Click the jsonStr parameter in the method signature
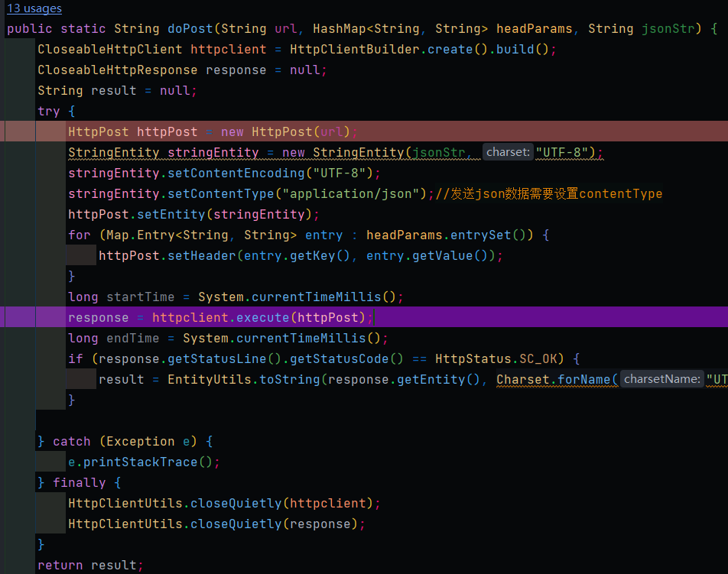Screen dimensions: 728x574 click(x=668, y=28)
